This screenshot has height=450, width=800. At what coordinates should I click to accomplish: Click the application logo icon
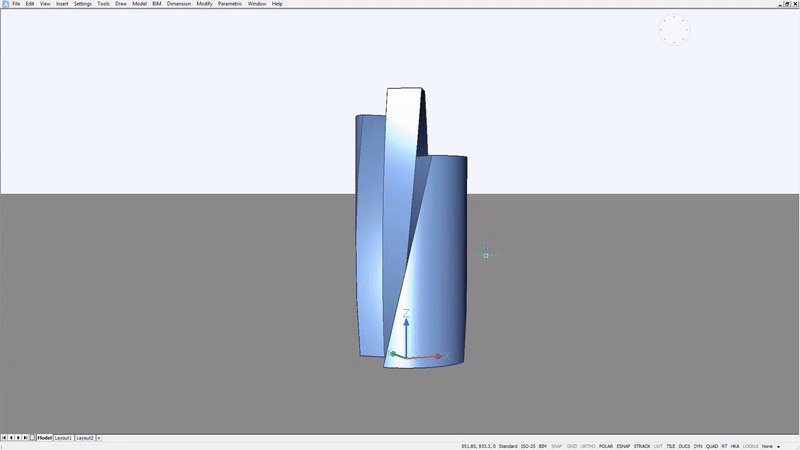pos(5,4)
